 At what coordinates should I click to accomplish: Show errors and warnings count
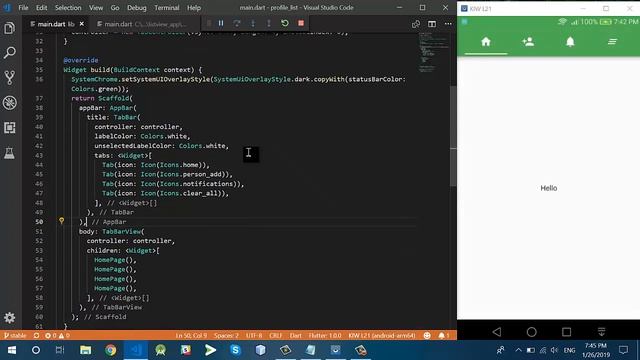coord(57,336)
